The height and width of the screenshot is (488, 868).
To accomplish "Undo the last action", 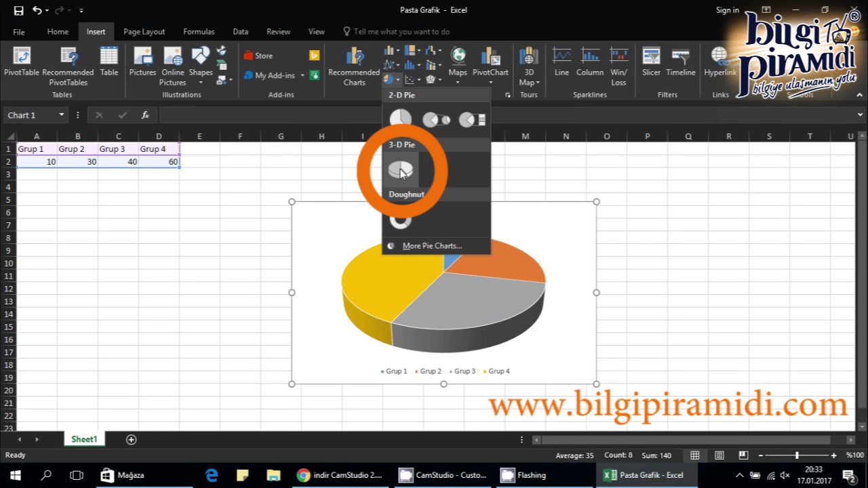I will point(37,10).
